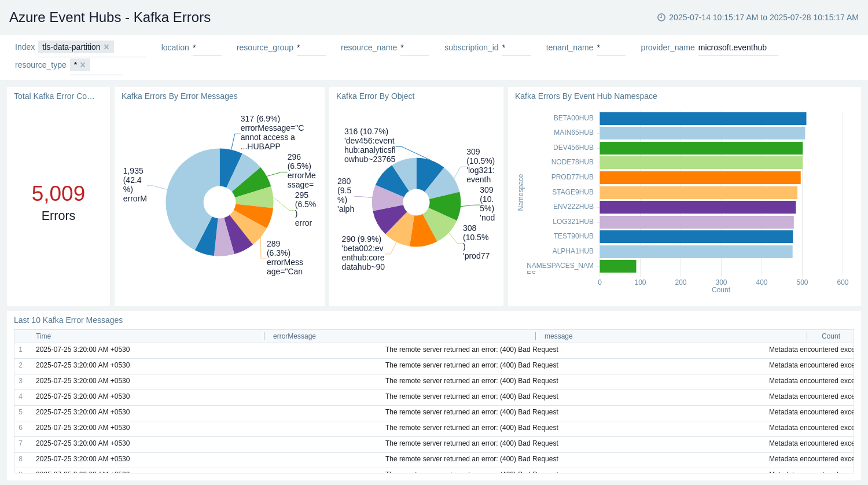
Task: Click the 290 (9.9%) beta002 donut label
Action: click(363, 253)
